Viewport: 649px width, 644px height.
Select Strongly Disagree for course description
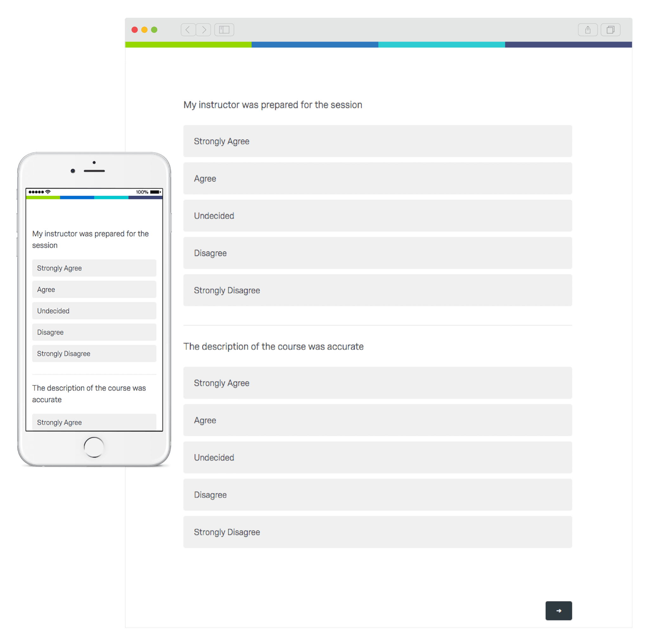click(x=377, y=531)
